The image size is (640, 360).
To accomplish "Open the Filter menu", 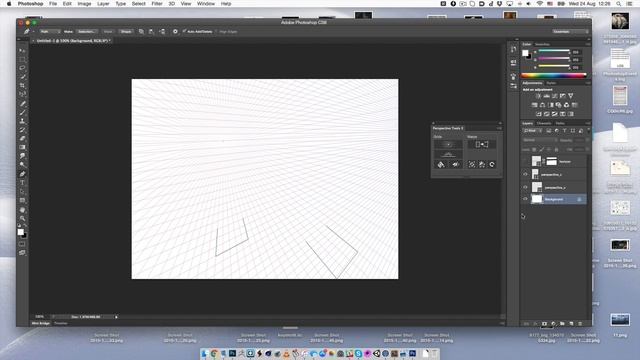I will click(157, 4).
